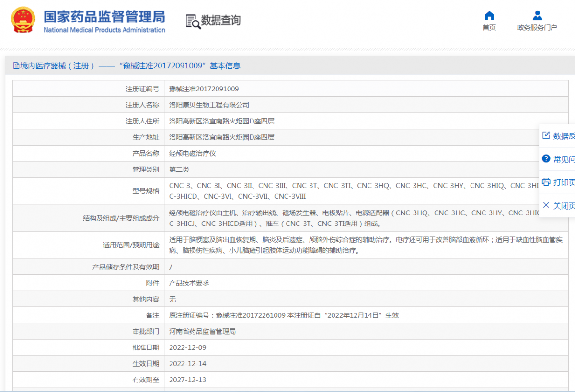Open 政务服务门户 person icon
Screen dimensions: 575x392
click(537, 15)
